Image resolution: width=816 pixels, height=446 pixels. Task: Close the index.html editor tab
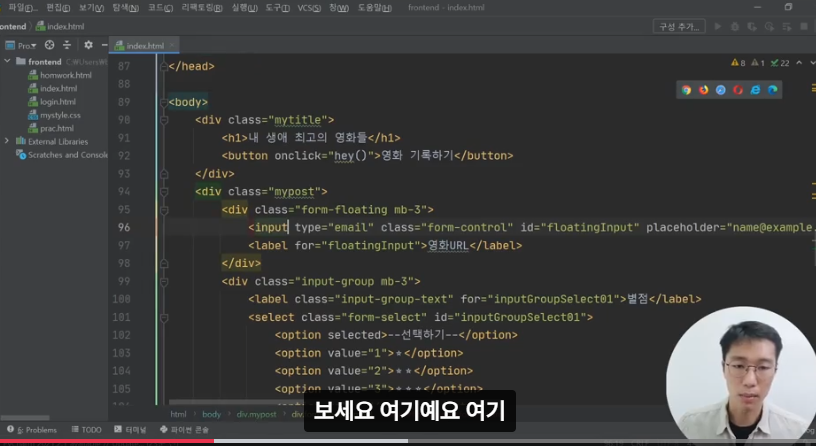pyautogui.click(x=172, y=46)
